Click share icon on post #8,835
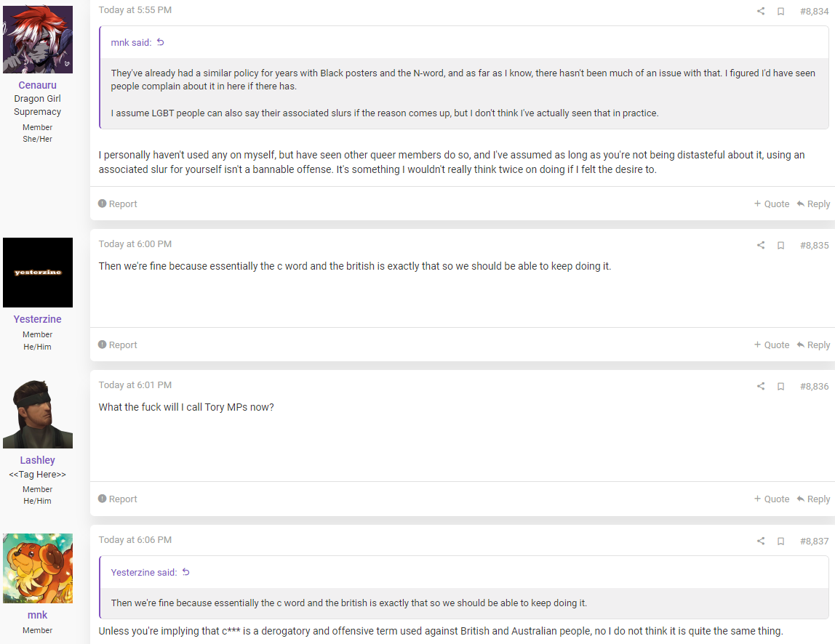 761,246
